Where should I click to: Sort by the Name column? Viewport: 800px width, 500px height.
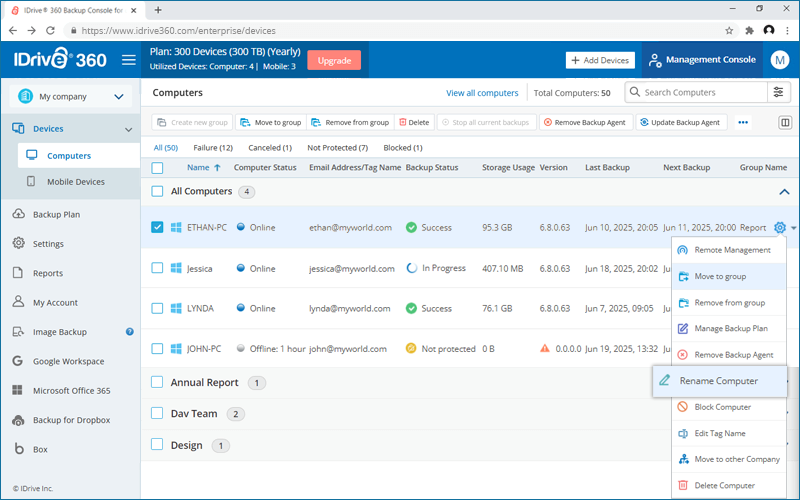pos(204,167)
